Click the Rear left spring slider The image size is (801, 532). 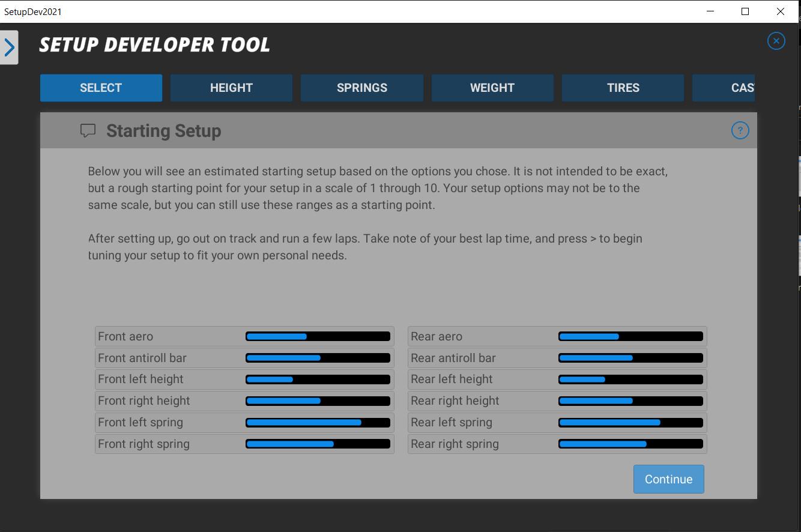(x=630, y=422)
